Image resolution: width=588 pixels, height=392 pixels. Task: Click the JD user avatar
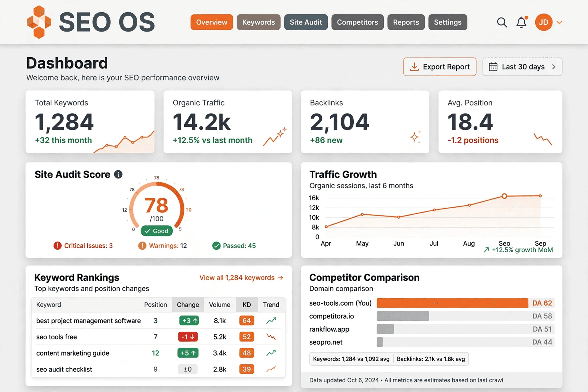pyautogui.click(x=544, y=22)
